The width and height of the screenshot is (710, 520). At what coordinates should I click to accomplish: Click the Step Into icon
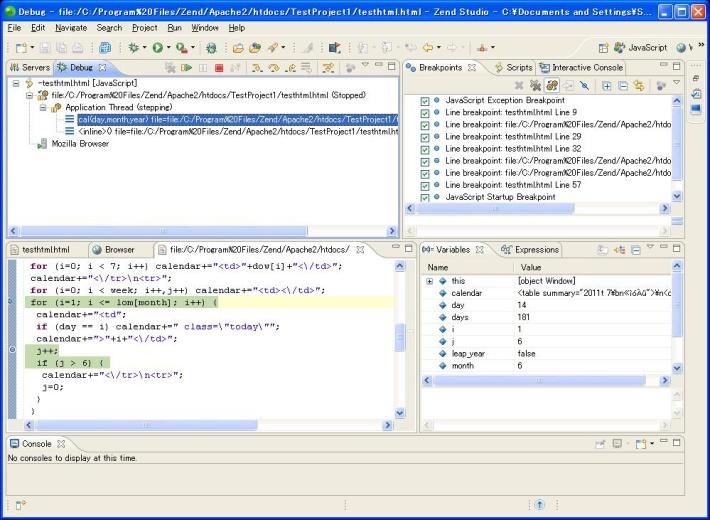257,67
